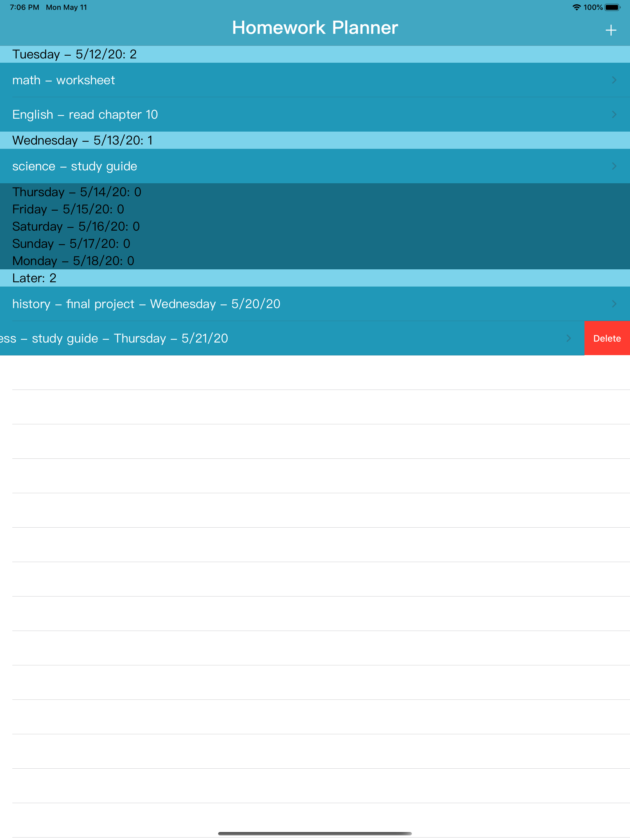The width and height of the screenshot is (630, 840).
Task: Open the math – worksheet assignment
Action: (315, 80)
